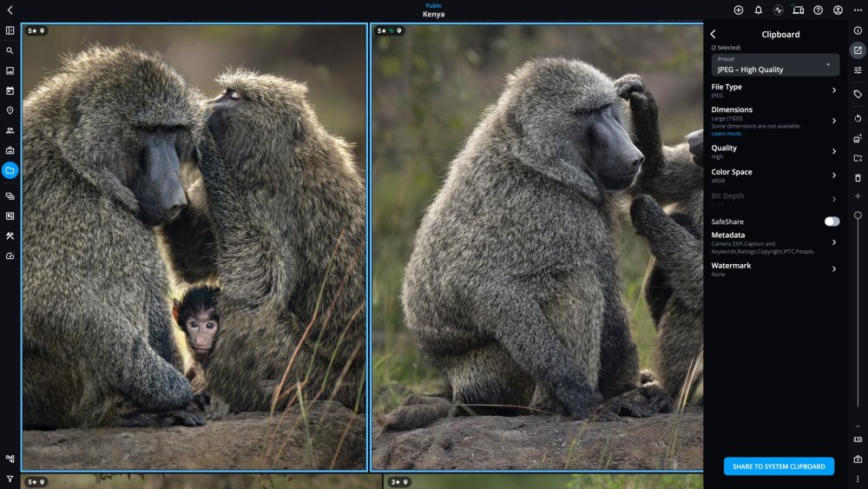The height and width of the screenshot is (489, 868).
Task: Select the highlighted Folders view icon
Action: [x=10, y=170]
